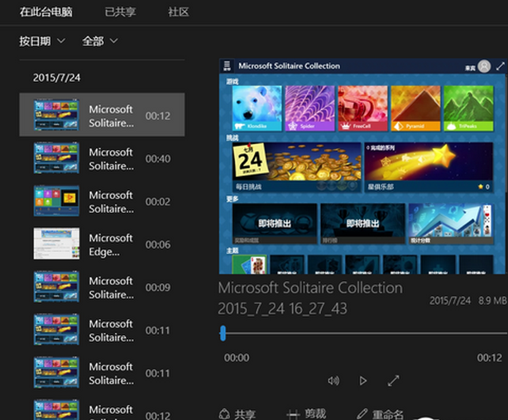Click the volume speaker icon
This screenshot has height=420, width=508.
click(x=333, y=380)
